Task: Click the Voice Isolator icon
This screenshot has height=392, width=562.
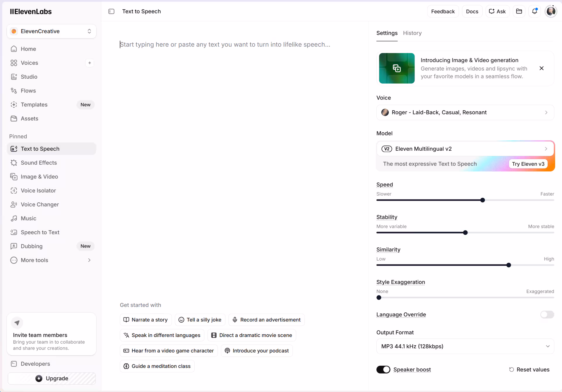Action: 14,190
